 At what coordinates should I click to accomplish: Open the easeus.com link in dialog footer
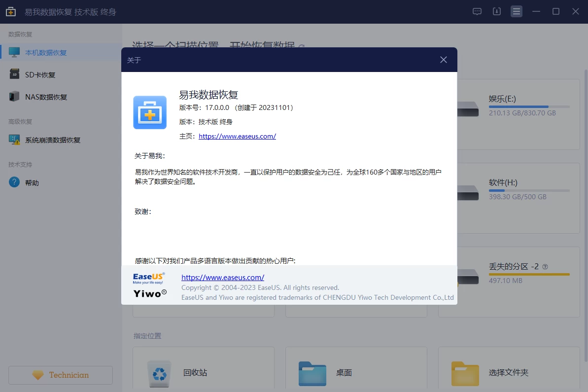click(223, 278)
